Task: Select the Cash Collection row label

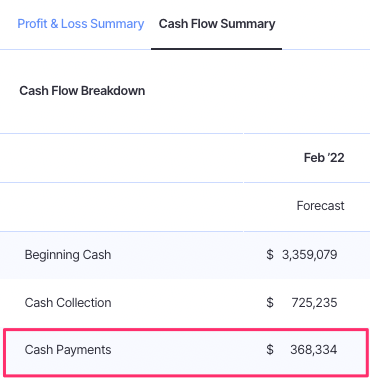Action: 68,303
